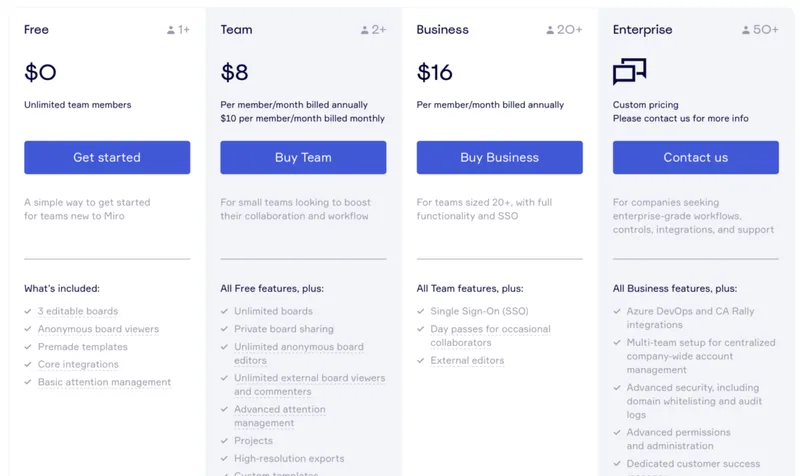Click the Enterprise plan member icon
The height and width of the screenshot is (476, 800).
[x=746, y=30]
